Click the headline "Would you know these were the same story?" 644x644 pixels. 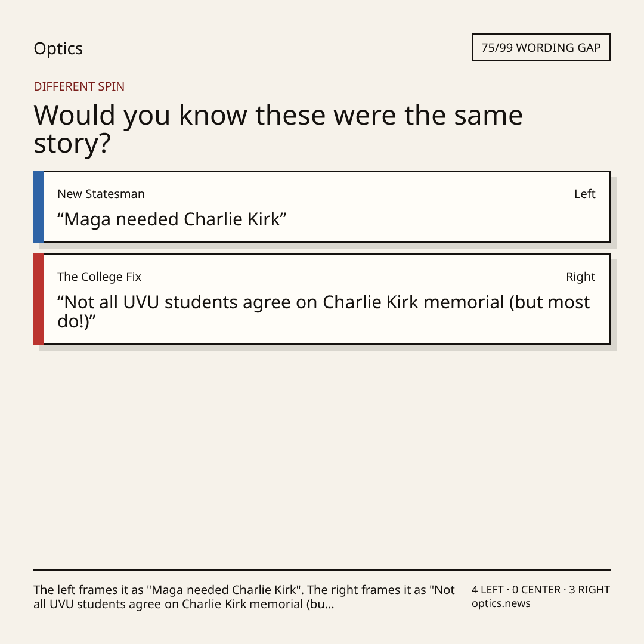(278, 129)
